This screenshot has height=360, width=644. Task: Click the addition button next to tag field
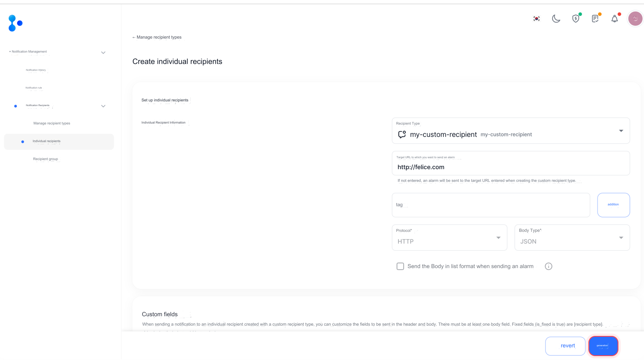(x=613, y=205)
